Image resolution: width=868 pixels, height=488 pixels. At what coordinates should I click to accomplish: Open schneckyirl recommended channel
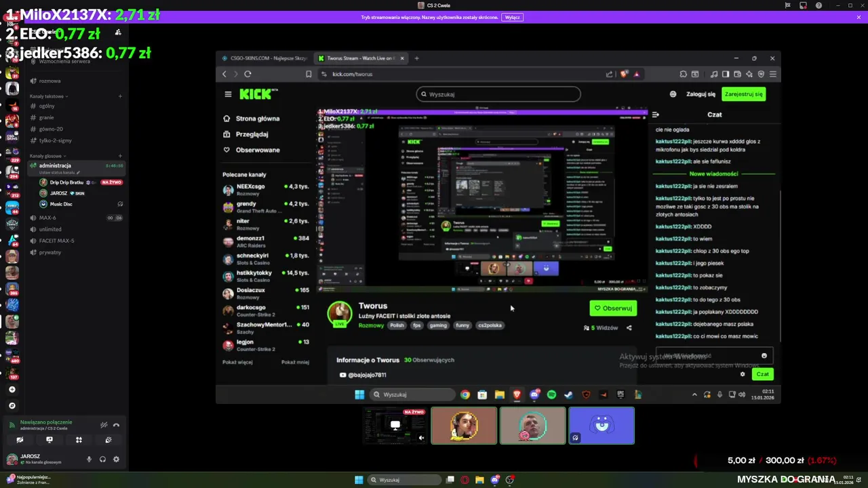tap(266, 258)
